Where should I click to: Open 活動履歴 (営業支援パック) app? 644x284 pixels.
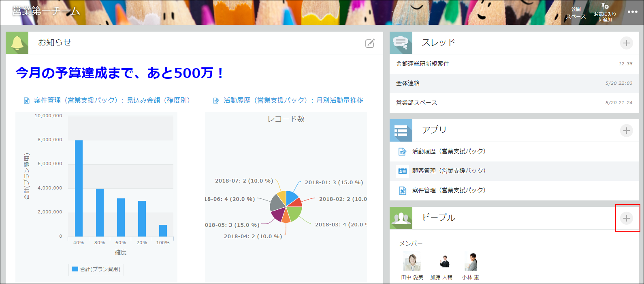click(x=449, y=151)
